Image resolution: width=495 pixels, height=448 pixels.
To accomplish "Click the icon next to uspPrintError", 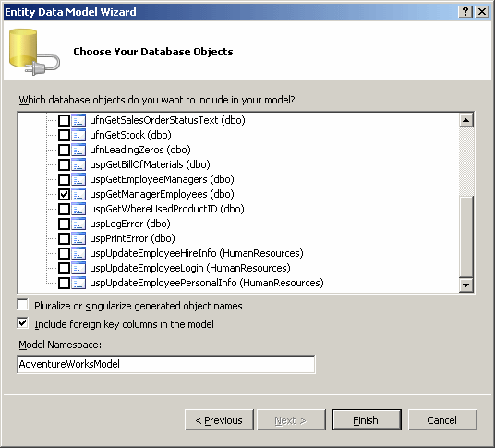I will pos(78,238).
